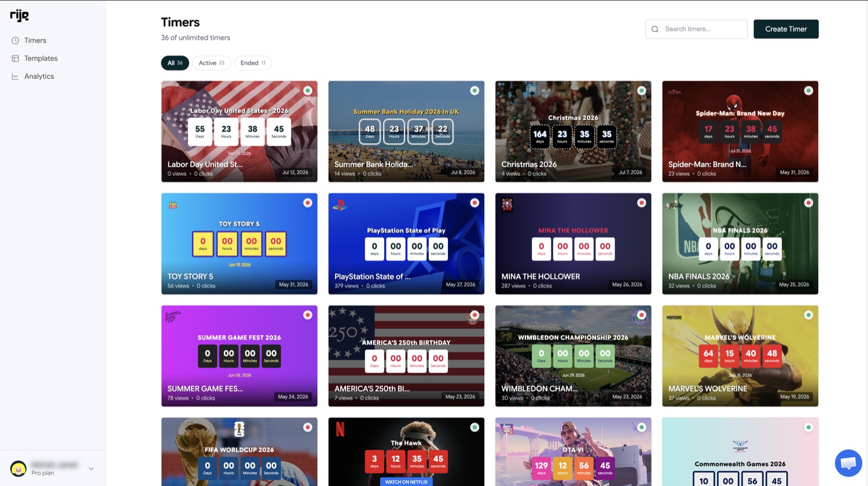Open the MINA THE HOLLOWER card title

(x=540, y=277)
